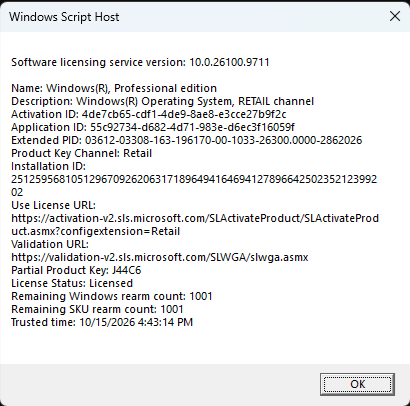This screenshot has height=406, width=410.
Task: Click the validation-v2.sls.microsoft.com URL text
Action: pyautogui.click(x=160, y=257)
